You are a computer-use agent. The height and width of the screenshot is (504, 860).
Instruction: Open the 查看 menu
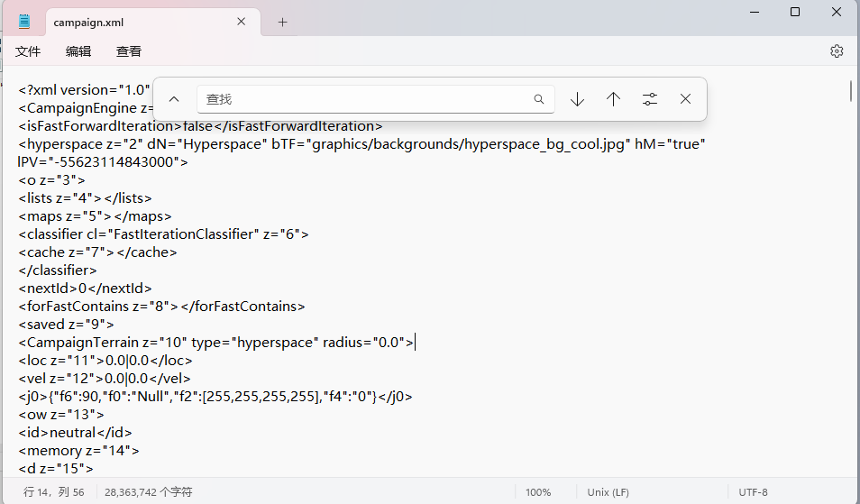(129, 51)
